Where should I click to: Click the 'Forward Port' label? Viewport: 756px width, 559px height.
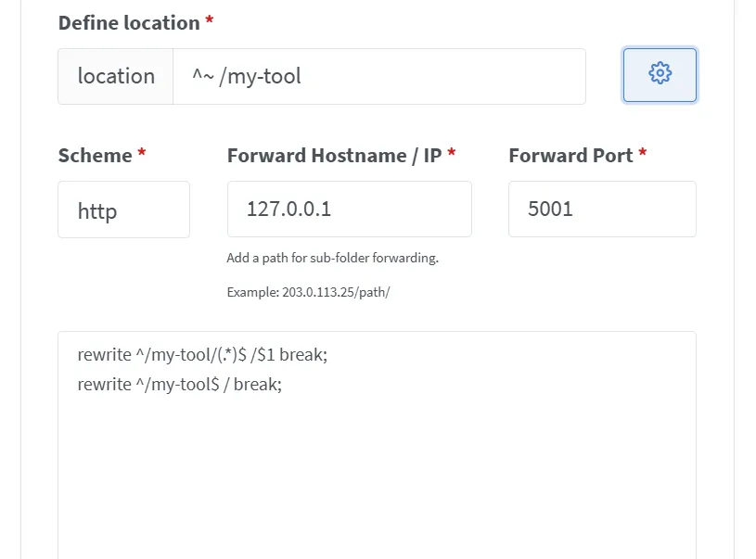tap(570, 156)
